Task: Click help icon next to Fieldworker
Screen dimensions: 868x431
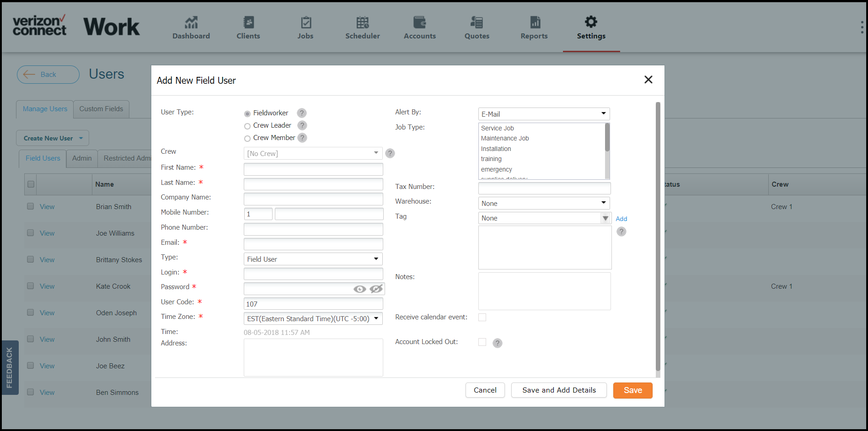Action: pos(301,113)
